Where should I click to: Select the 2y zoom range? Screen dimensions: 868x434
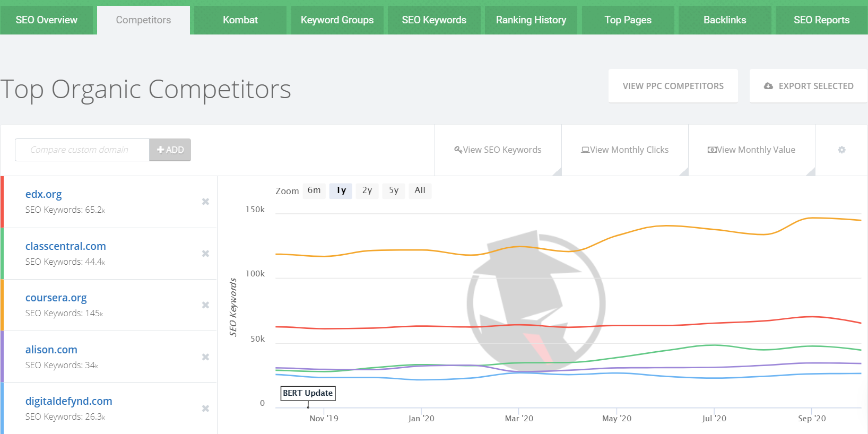pos(367,190)
